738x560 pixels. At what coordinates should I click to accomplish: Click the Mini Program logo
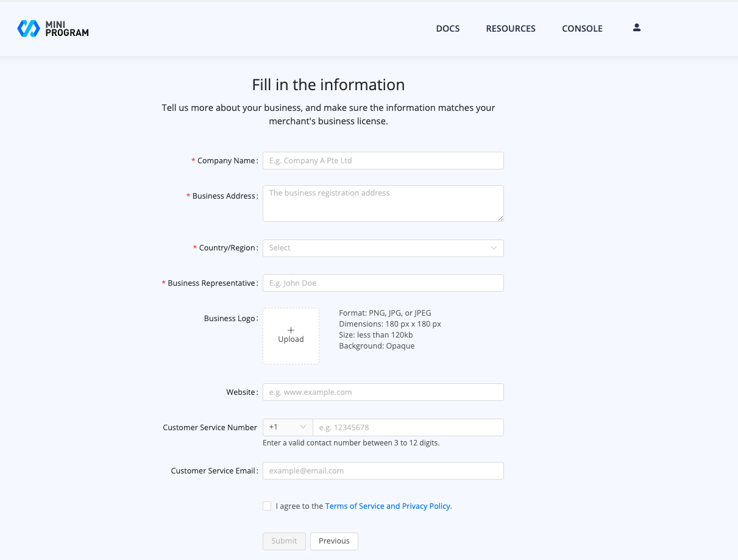[x=52, y=28]
